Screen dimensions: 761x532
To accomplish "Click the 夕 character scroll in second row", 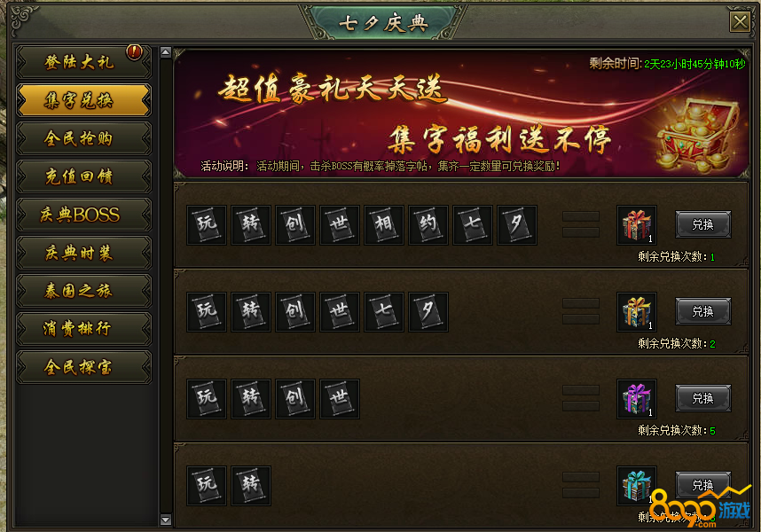I will click(428, 312).
